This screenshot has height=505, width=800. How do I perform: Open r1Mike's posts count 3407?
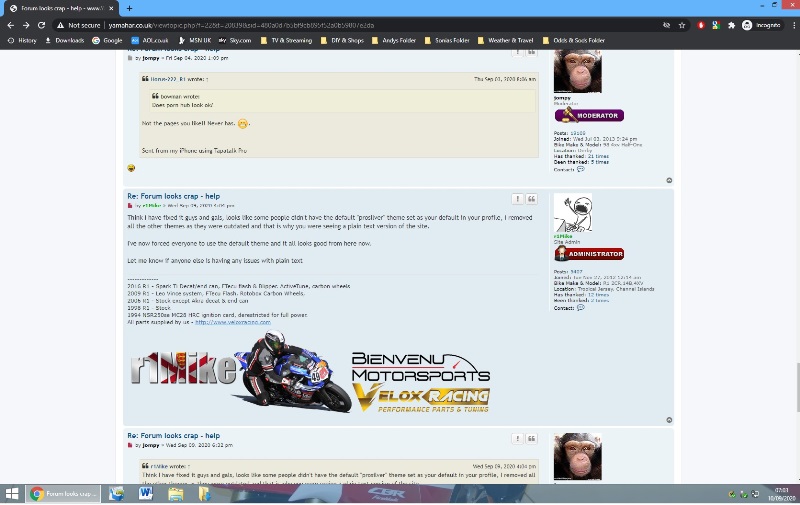pos(576,272)
